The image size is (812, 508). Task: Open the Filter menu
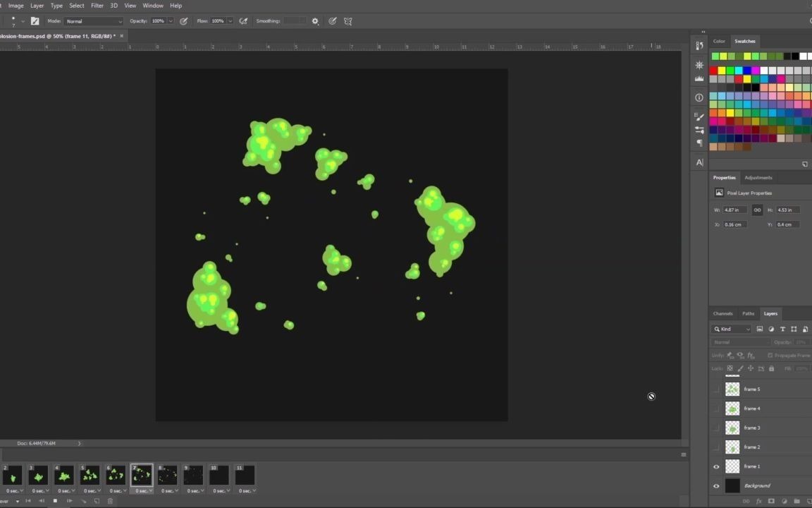pos(97,5)
